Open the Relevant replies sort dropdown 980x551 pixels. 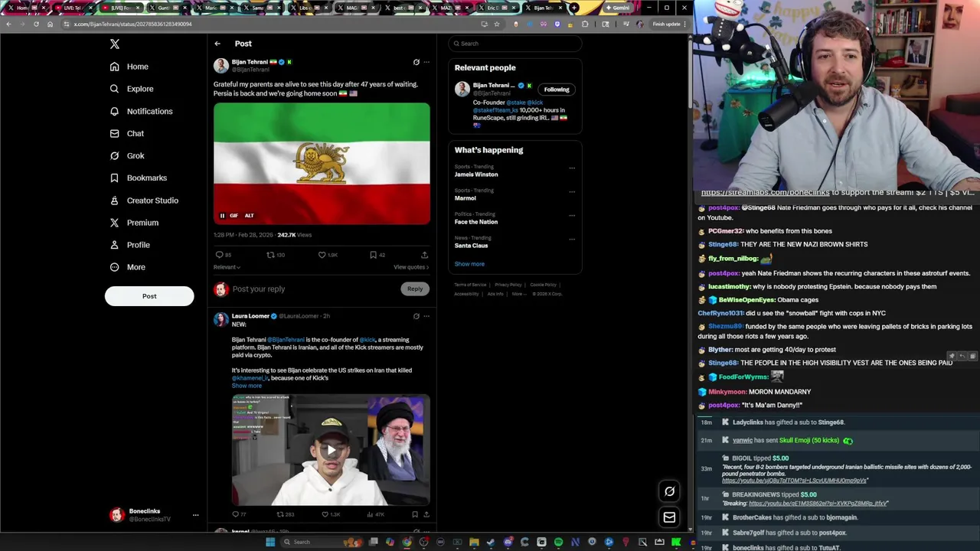pos(227,267)
